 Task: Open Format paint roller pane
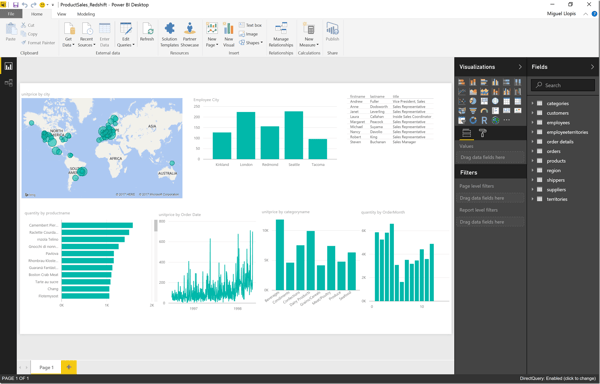tap(483, 133)
